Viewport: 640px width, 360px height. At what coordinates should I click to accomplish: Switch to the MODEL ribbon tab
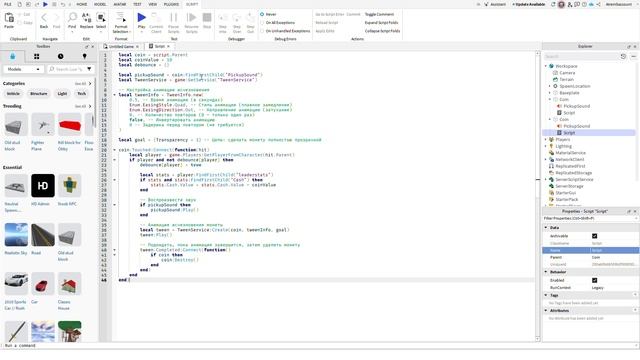coord(100,4)
